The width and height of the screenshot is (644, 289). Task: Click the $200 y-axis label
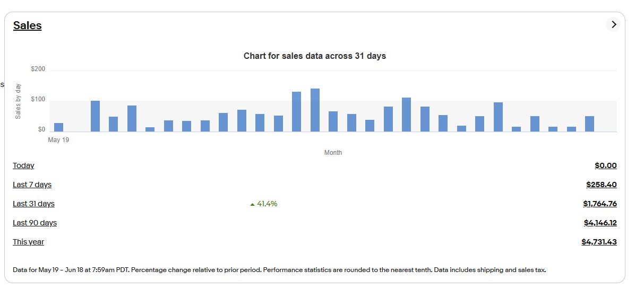pyautogui.click(x=38, y=69)
